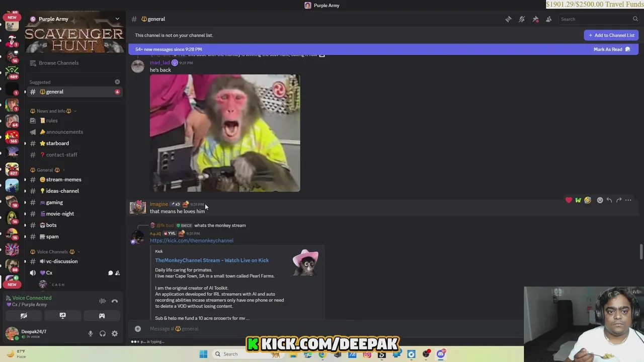Click the message attachment plus button
Screen dimensions: 644x362
tap(138, 329)
